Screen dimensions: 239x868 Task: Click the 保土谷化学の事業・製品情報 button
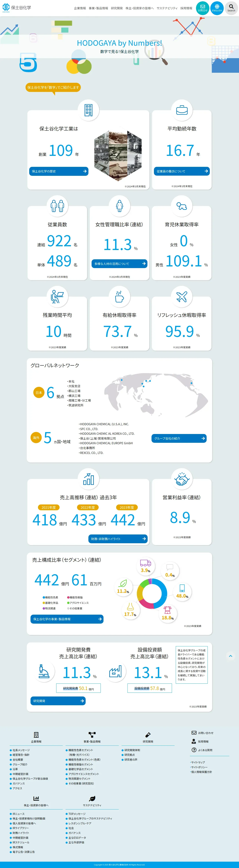(67, 619)
